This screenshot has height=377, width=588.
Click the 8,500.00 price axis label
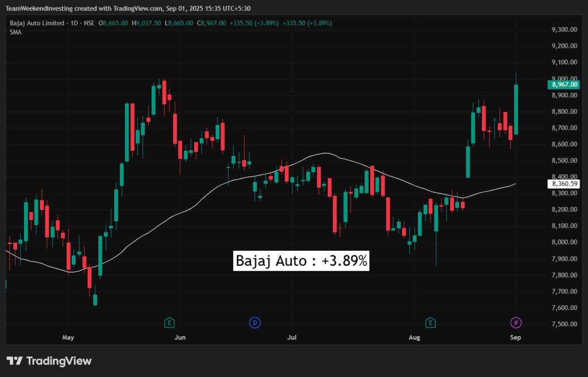click(564, 161)
